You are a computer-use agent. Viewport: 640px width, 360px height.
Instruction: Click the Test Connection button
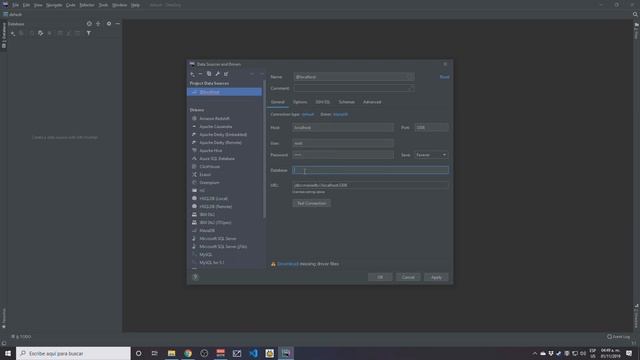pyautogui.click(x=311, y=203)
